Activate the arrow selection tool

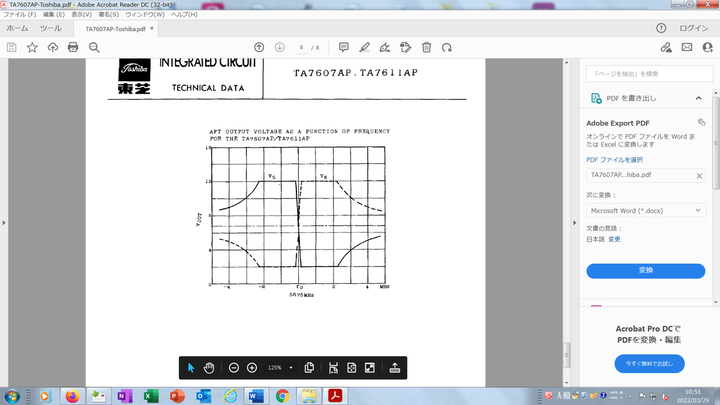pos(191,367)
